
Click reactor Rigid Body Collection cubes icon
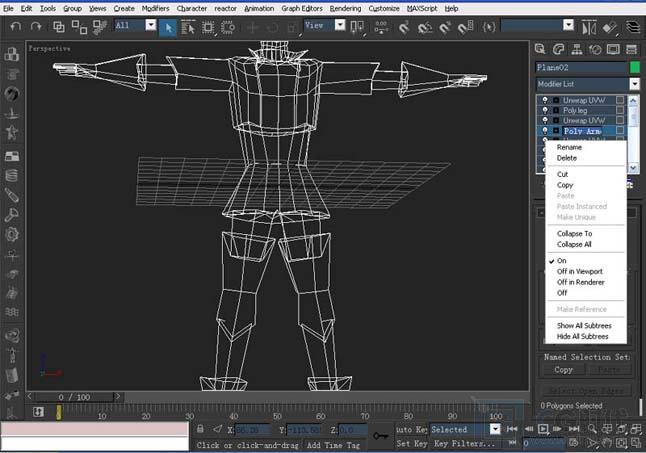[12, 54]
